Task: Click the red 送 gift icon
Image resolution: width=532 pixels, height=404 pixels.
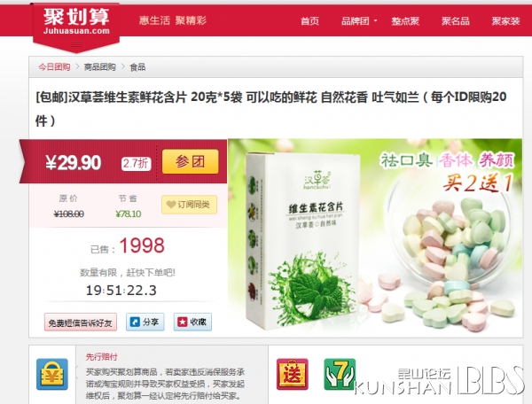Action: (293, 374)
